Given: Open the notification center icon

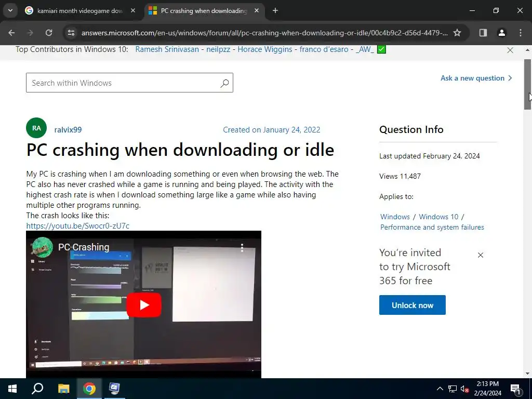Looking at the screenshot, I should (x=515, y=389).
